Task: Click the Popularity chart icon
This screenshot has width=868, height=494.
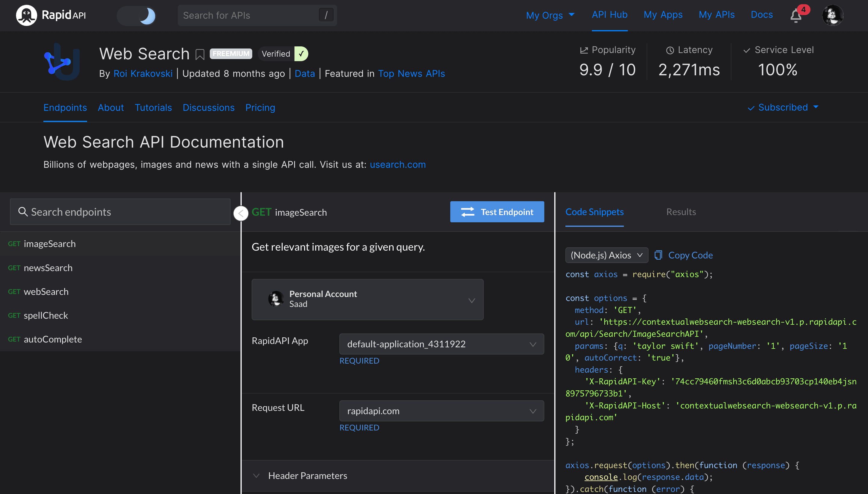Action: (584, 50)
